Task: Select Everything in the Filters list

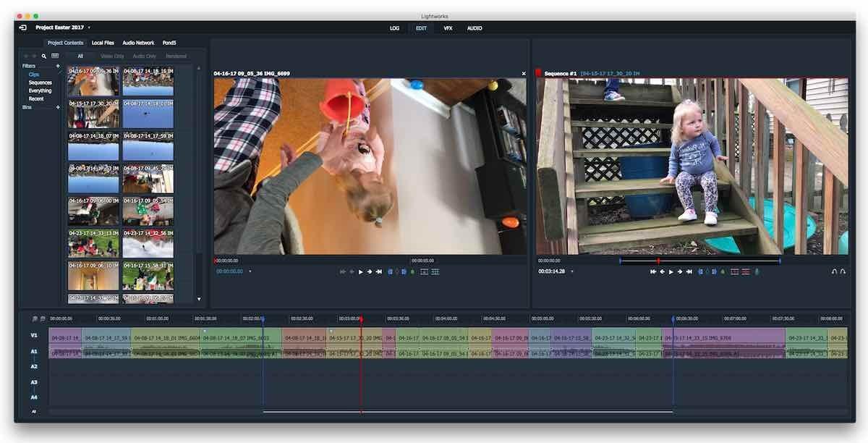Action: click(x=41, y=90)
